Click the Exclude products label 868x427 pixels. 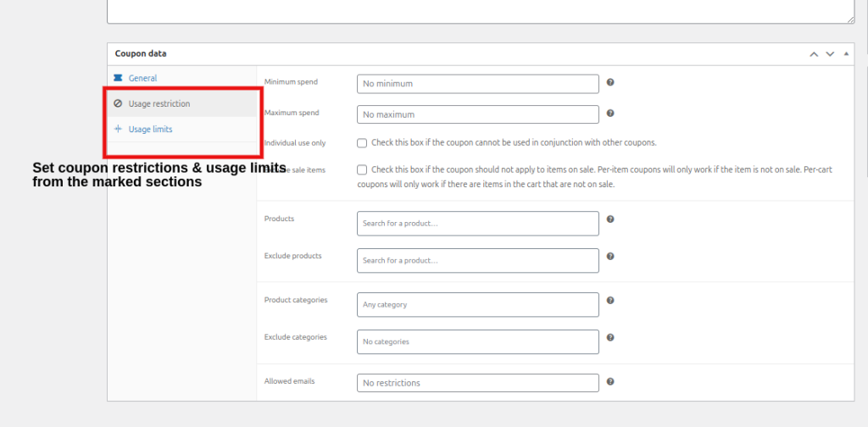[x=292, y=256]
